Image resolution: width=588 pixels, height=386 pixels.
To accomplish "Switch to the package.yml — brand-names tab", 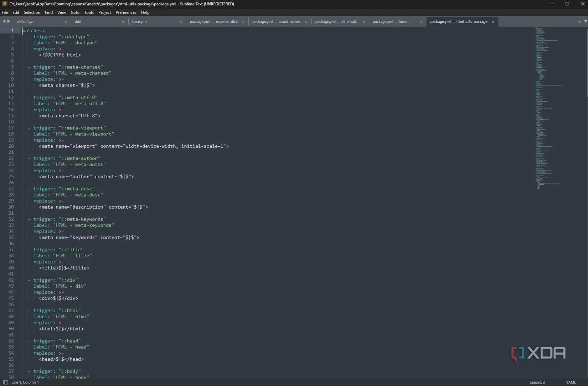I will 276,22.
